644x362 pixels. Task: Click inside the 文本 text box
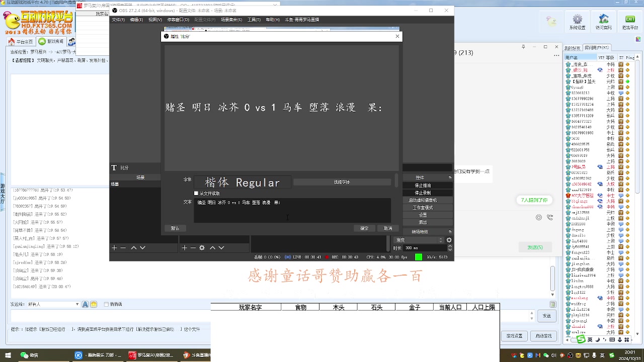pos(292,210)
